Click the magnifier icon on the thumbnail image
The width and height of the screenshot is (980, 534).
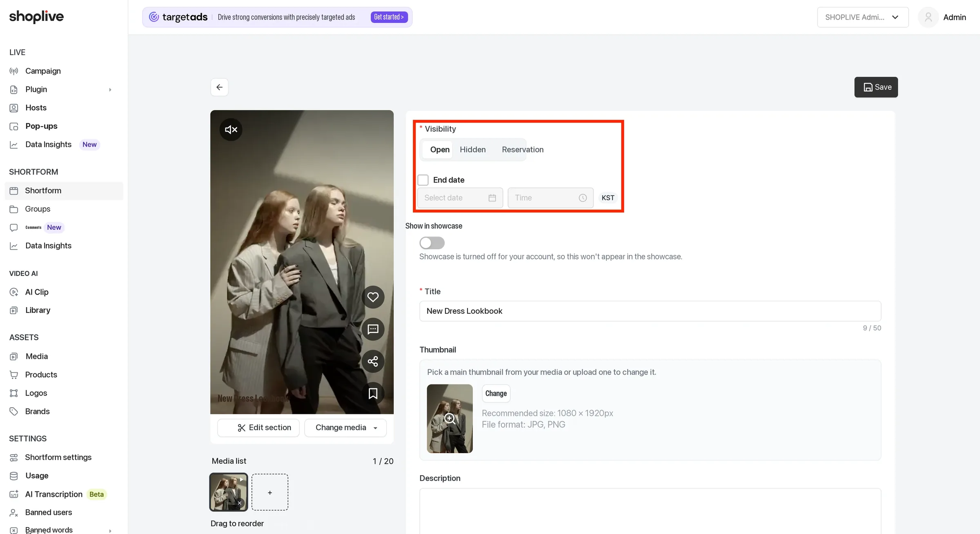(x=450, y=418)
